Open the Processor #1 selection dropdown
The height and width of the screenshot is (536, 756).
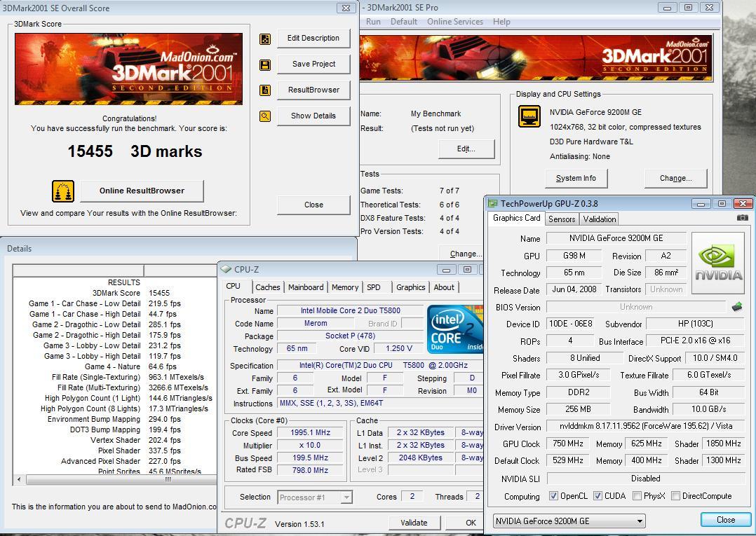(315, 497)
